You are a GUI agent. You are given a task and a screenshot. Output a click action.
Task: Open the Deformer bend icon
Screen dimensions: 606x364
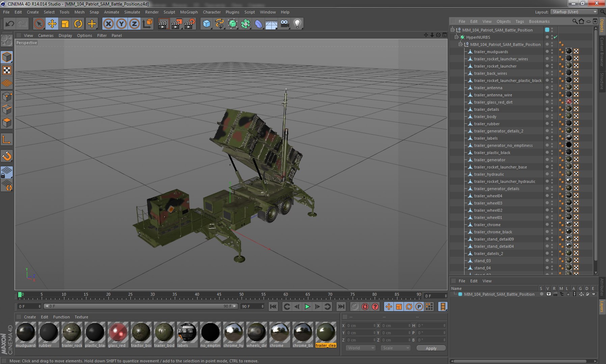pos(258,24)
